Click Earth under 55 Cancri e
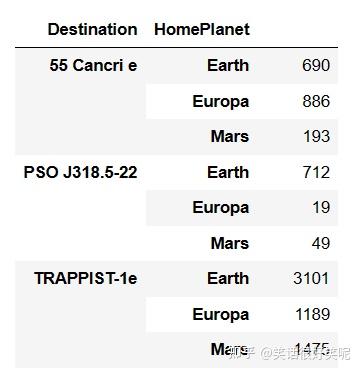The height and width of the screenshot is (373, 362). [228, 65]
